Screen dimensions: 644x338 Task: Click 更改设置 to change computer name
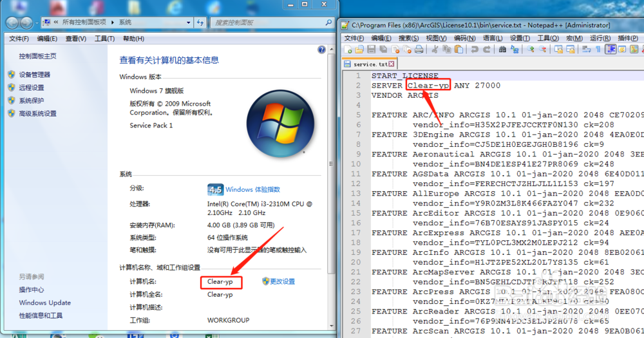pos(282,281)
